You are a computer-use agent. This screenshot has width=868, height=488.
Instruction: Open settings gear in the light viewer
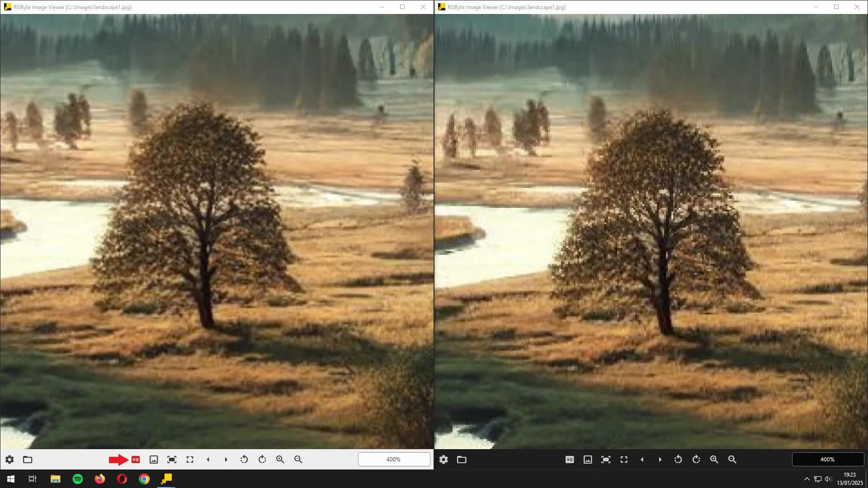coord(9,460)
